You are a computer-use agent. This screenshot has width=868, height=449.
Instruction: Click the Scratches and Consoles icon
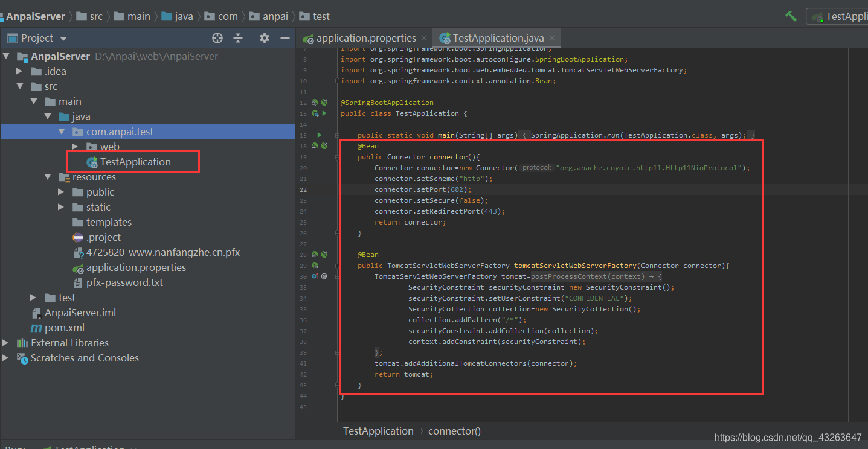22,358
